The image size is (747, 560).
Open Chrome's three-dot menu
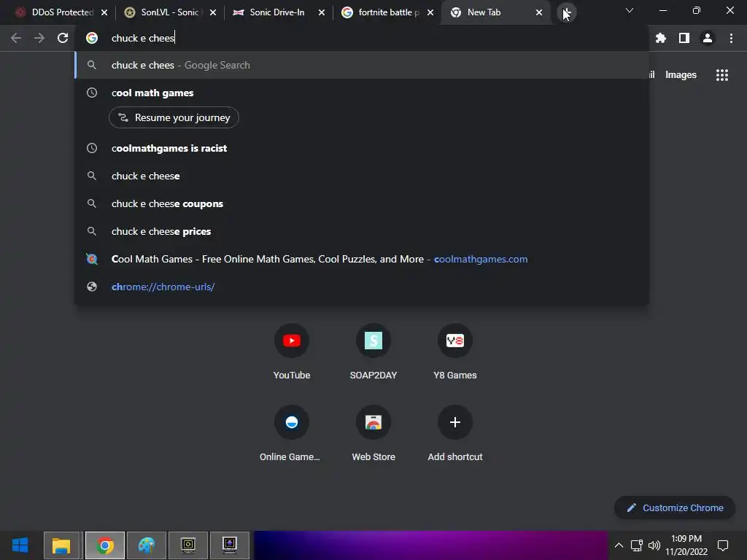pyautogui.click(x=731, y=38)
